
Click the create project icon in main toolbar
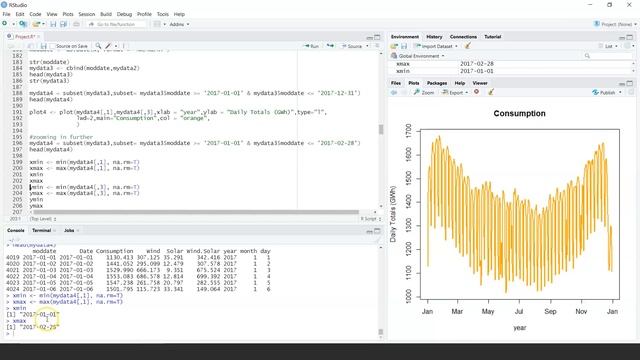coord(23,24)
